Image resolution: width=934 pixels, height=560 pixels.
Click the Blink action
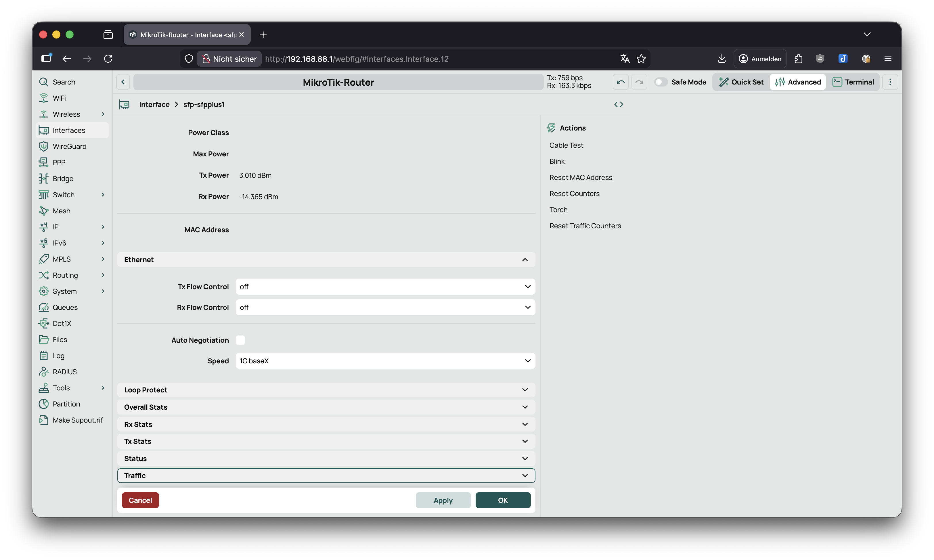557,162
